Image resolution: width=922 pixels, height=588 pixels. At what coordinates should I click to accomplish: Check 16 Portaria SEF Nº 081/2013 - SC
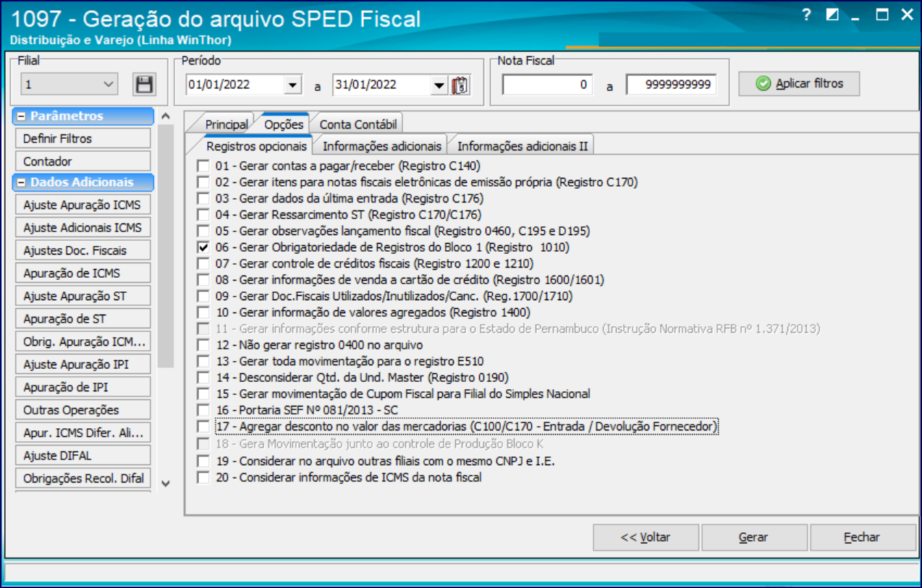pos(203,410)
